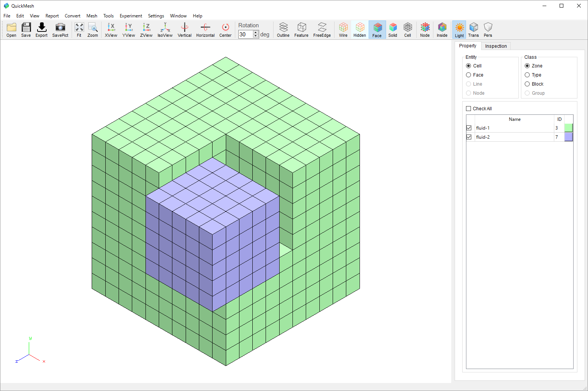Open the Edit menu
The height and width of the screenshot is (391, 588).
click(20, 16)
